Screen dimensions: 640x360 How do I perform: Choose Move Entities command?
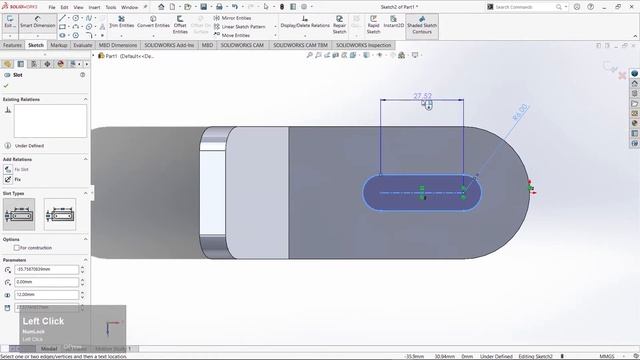(x=231, y=35)
